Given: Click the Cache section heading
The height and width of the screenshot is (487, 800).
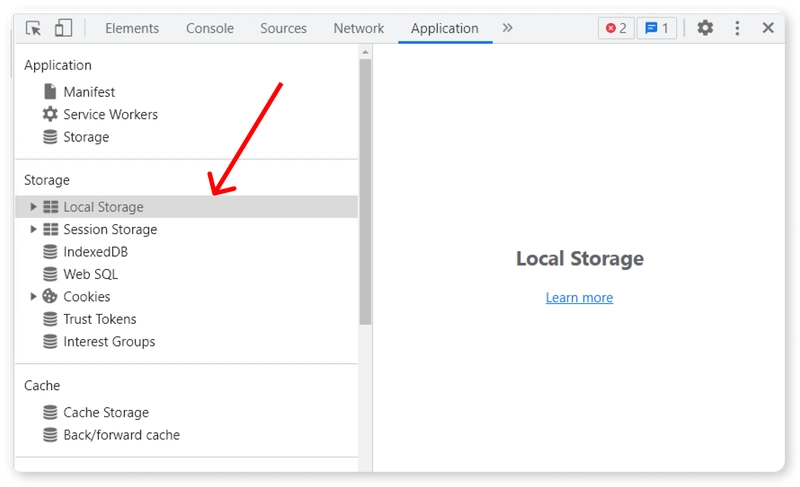Looking at the screenshot, I should click(42, 385).
